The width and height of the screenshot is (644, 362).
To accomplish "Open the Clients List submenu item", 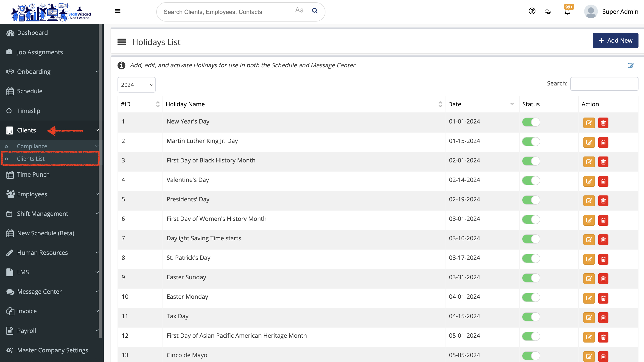I will tap(31, 159).
